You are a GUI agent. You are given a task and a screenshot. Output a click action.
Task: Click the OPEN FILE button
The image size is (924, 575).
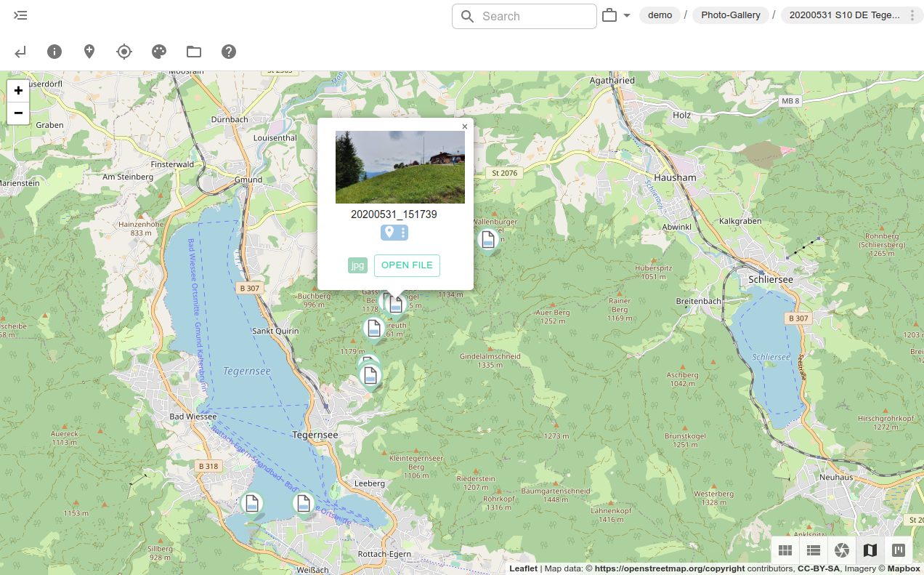(x=407, y=265)
